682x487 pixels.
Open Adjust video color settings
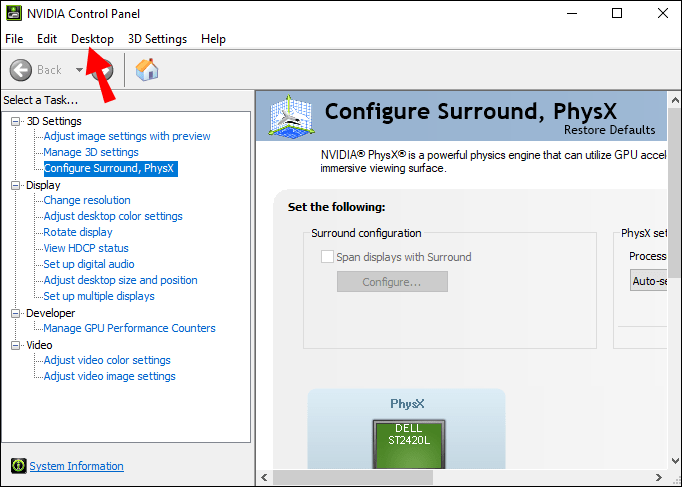click(107, 360)
